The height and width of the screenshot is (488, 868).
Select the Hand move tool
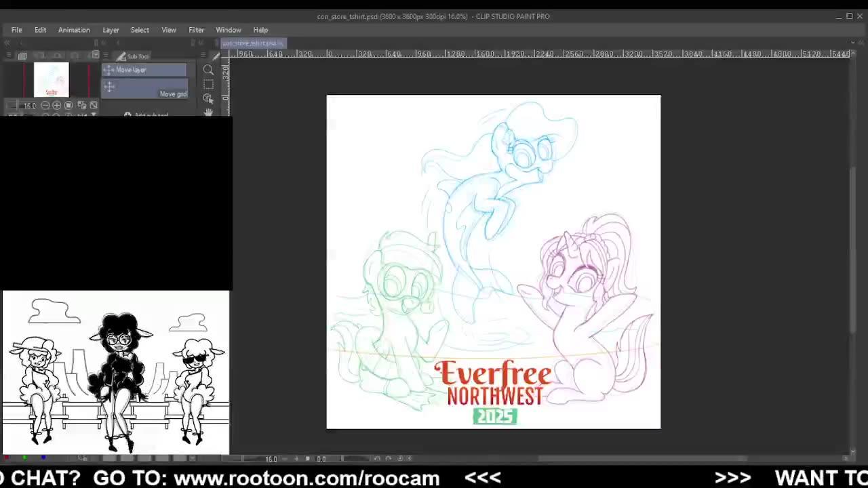click(x=208, y=113)
